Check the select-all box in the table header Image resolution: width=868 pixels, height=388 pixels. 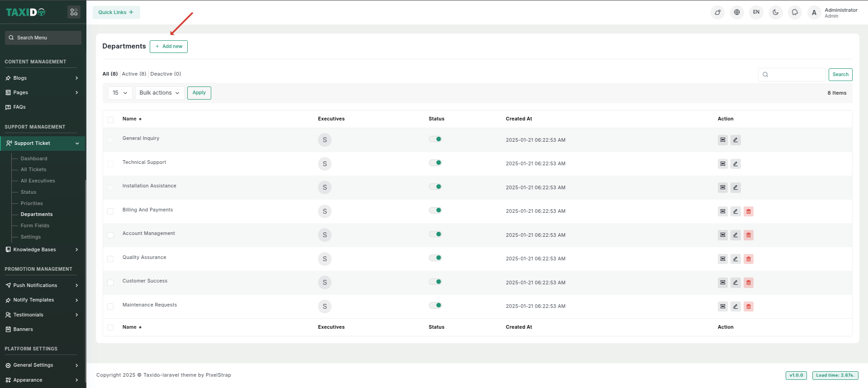click(110, 120)
